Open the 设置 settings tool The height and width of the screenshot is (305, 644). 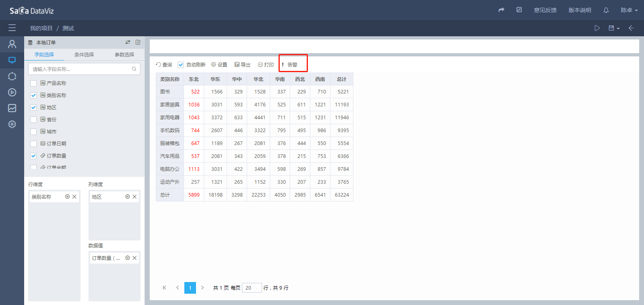point(219,64)
